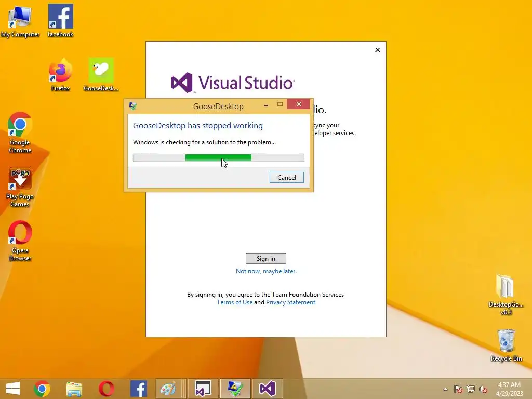Click the Windows Start button
The width and height of the screenshot is (532, 399).
click(x=13, y=389)
